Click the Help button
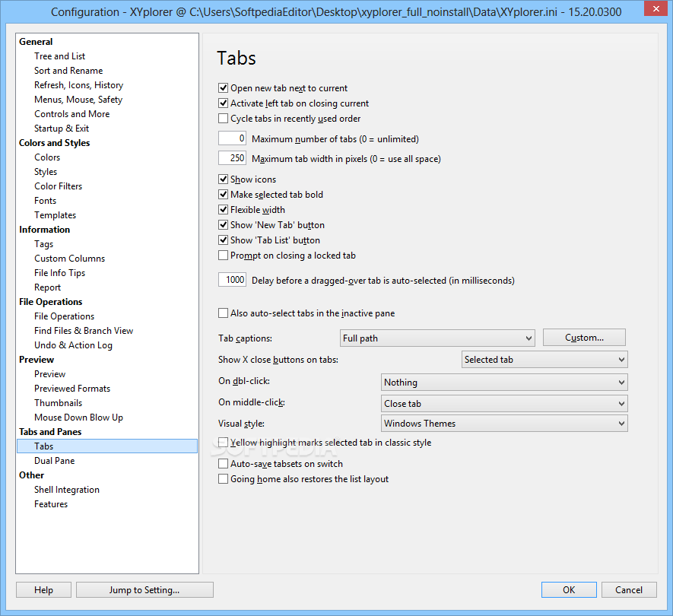This screenshot has height=616, width=673. point(44,590)
